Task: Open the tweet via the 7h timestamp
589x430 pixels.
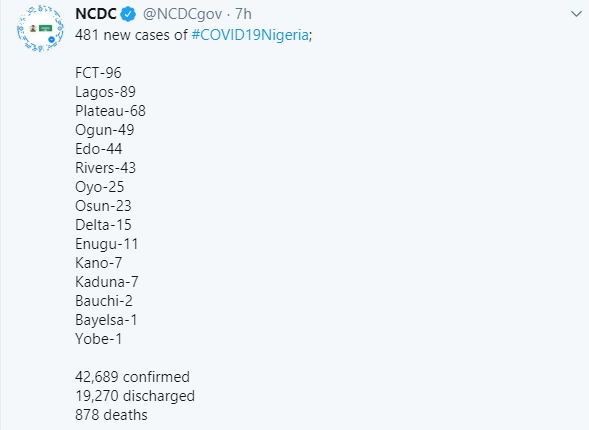Action: pos(243,14)
